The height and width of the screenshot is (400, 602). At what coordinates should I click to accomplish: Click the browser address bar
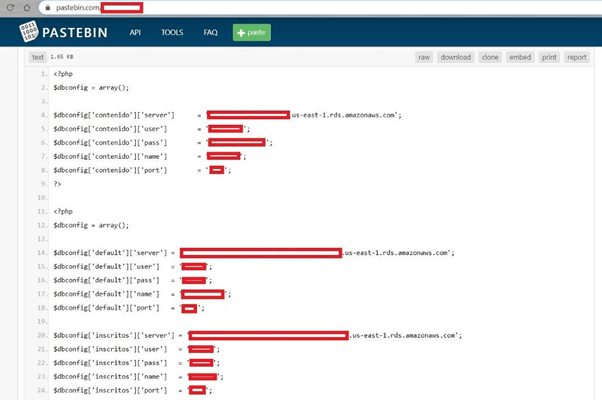(x=300, y=7)
